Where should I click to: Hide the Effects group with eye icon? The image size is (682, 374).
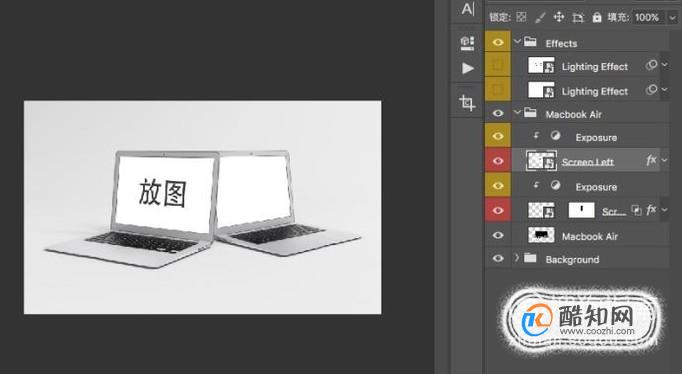point(498,42)
